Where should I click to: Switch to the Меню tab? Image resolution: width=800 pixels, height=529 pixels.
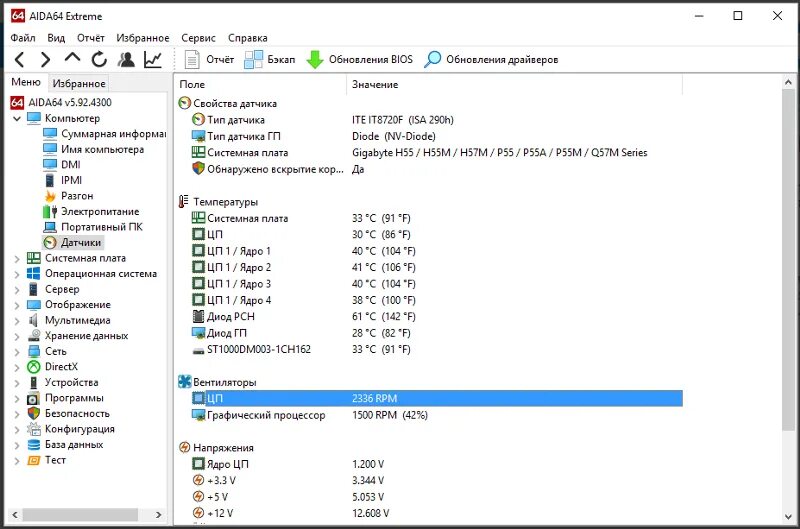click(26, 82)
